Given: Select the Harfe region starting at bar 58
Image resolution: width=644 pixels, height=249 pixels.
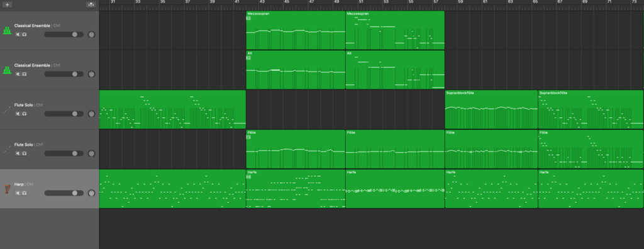Looking at the screenshot, I should (491, 189).
